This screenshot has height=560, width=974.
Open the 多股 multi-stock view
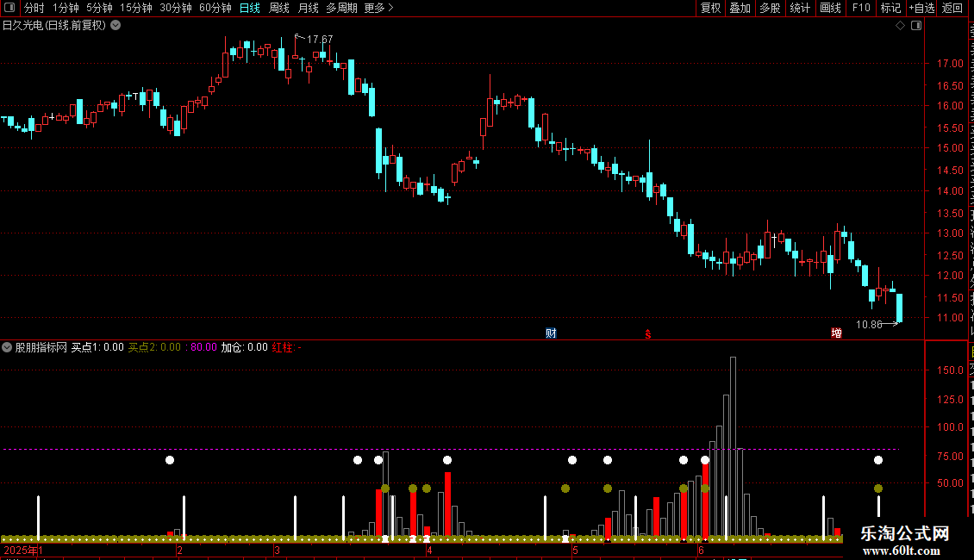[770, 8]
